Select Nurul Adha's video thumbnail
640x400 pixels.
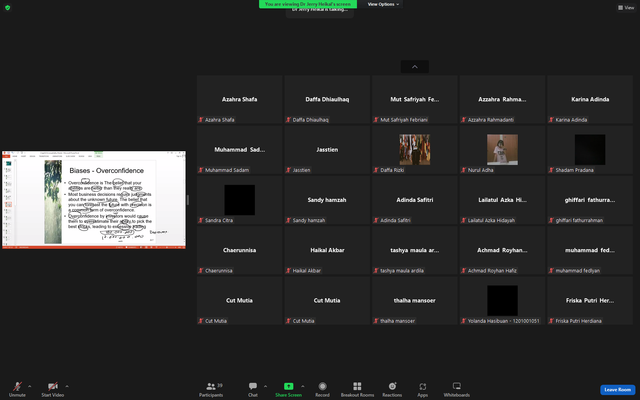pos(502,149)
